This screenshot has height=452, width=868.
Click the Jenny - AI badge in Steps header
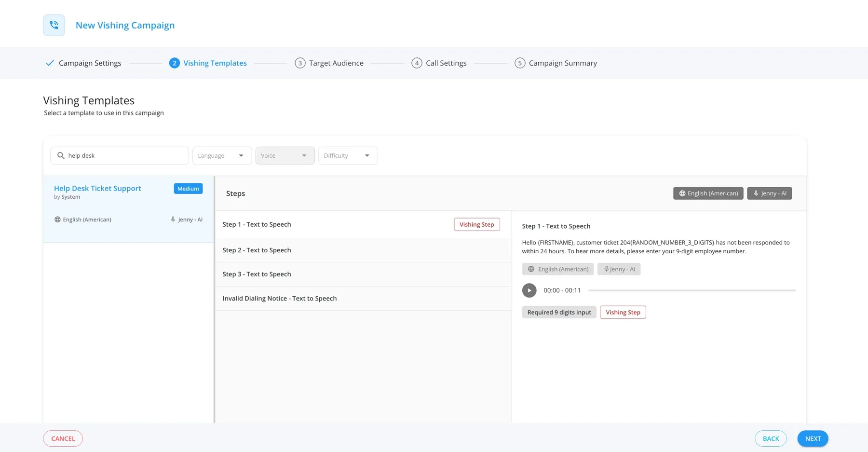click(770, 193)
